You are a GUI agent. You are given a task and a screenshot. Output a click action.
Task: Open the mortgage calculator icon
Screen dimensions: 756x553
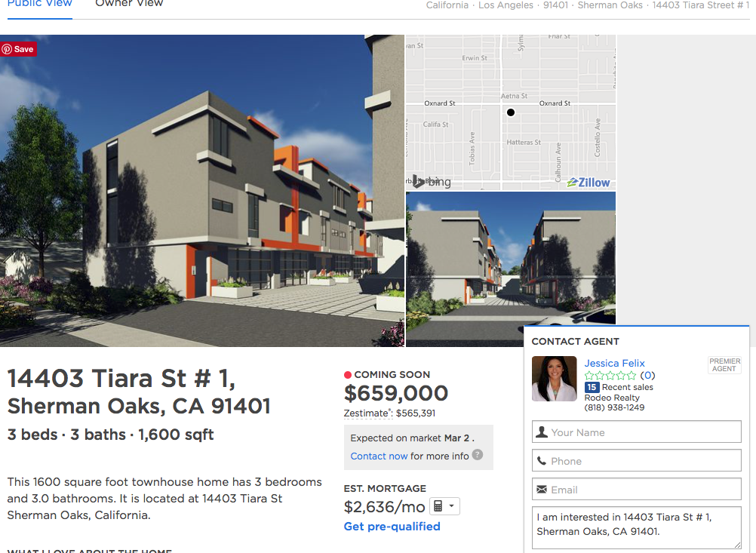[x=438, y=506]
